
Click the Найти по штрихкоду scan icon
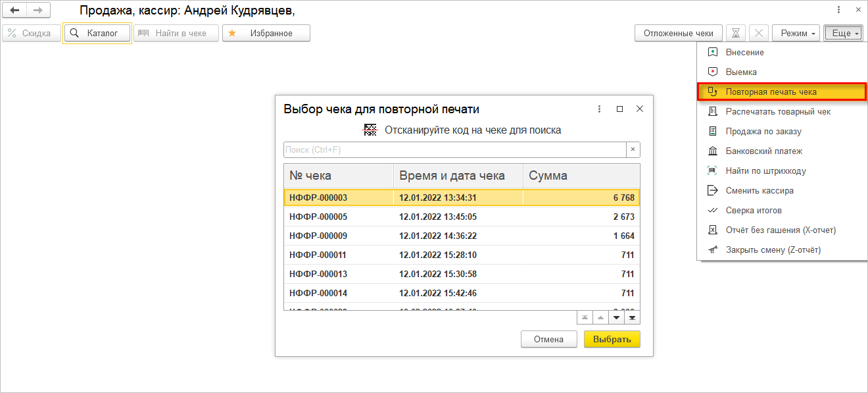pos(712,170)
